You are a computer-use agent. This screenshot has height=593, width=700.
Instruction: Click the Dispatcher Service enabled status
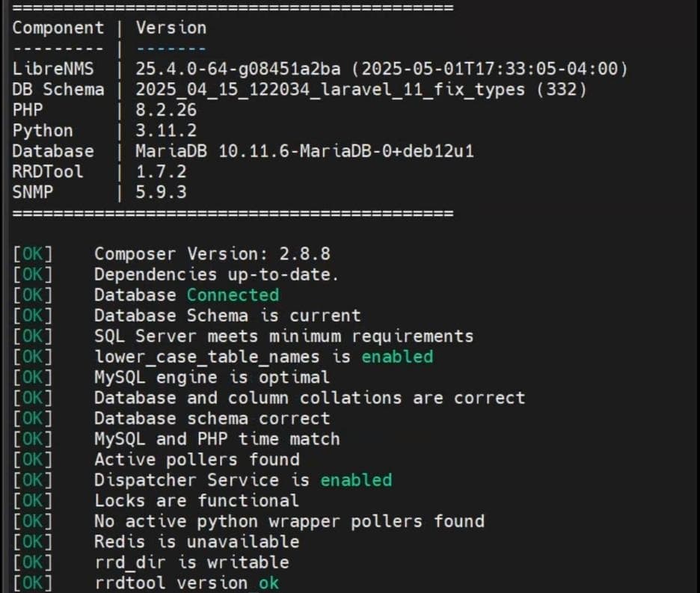[356, 480]
